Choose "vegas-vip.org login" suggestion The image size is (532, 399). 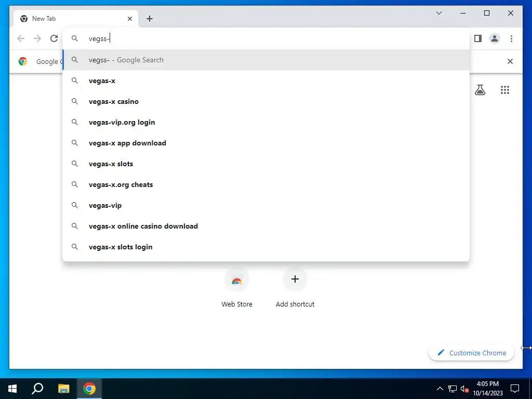click(x=266, y=122)
